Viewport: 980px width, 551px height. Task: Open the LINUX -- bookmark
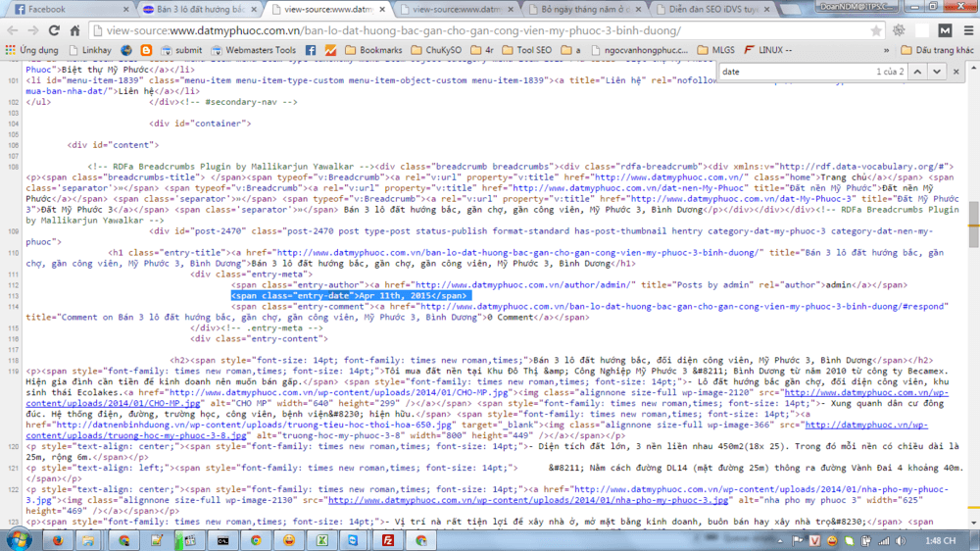point(768,50)
